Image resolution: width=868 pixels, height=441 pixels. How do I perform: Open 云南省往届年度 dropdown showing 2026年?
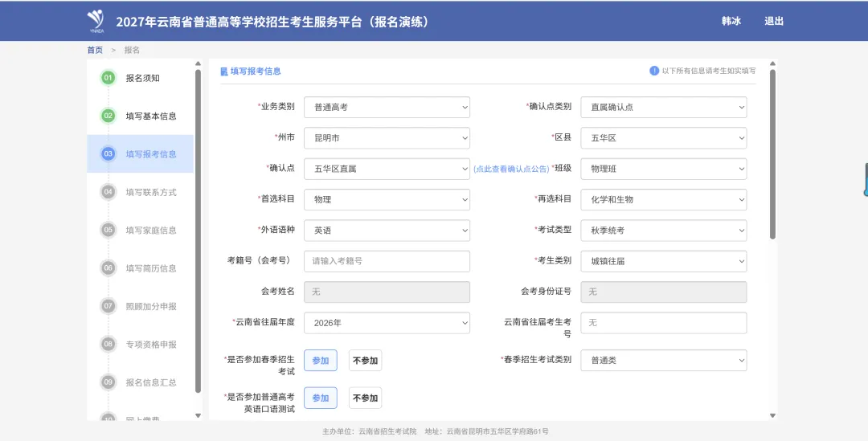[387, 323]
